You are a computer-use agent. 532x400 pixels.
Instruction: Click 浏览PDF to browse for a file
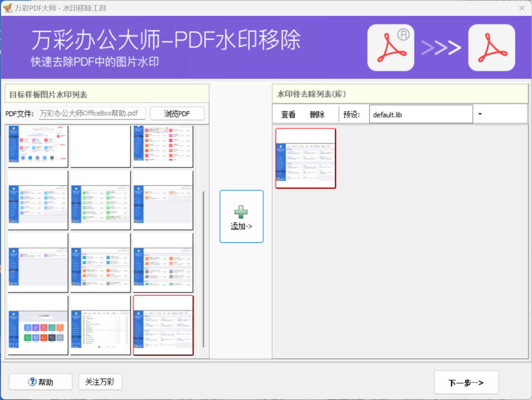coord(177,113)
